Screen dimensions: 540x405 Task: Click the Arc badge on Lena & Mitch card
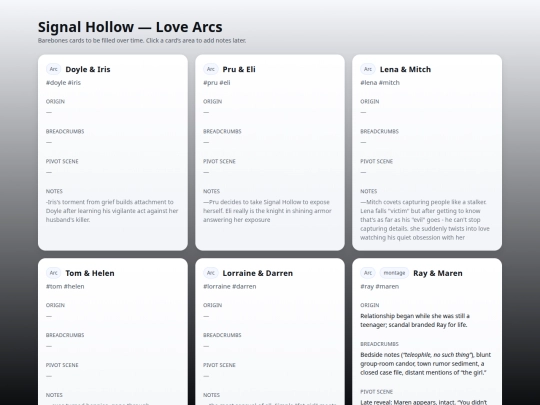pos(368,69)
